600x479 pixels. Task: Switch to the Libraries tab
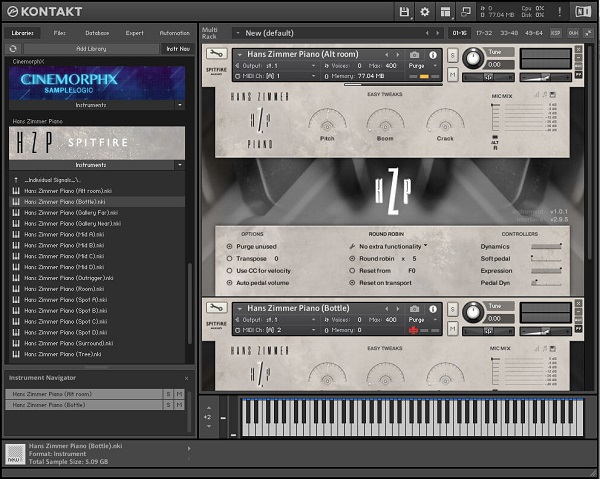coord(23,33)
